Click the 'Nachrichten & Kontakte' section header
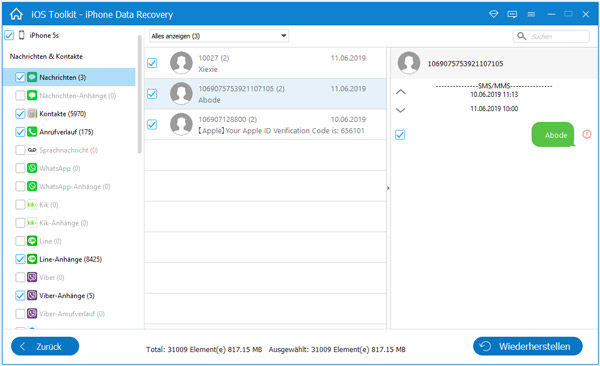This screenshot has width=600, height=366. tap(46, 56)
